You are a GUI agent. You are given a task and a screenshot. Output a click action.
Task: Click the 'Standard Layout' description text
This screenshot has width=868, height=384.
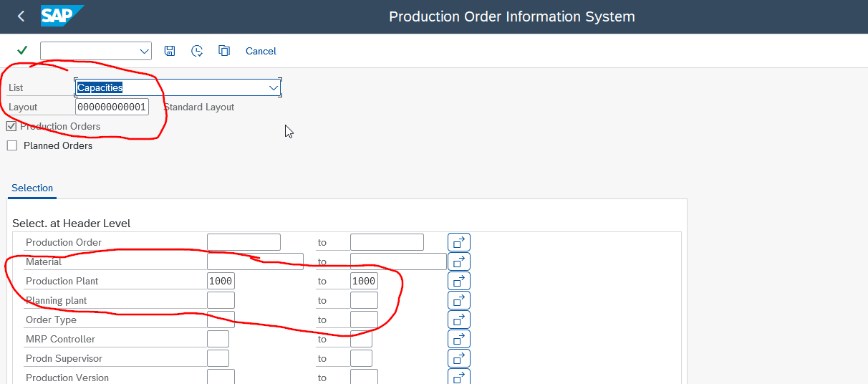(x=199, y=107)
